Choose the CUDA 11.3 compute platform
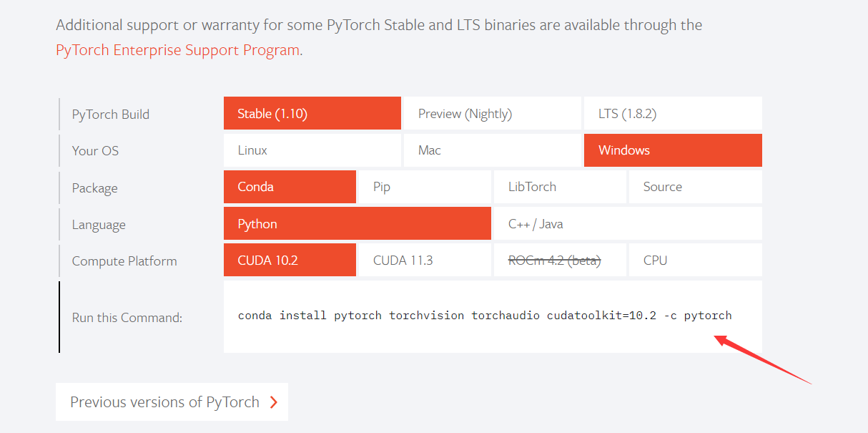The image size is (868, 433). point(425,260)
